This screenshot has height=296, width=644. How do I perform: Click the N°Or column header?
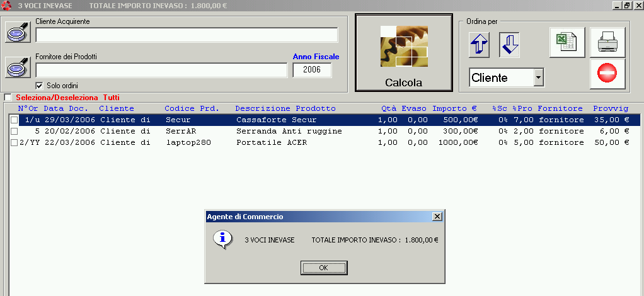pyautogui.click(x=28, y=108)
